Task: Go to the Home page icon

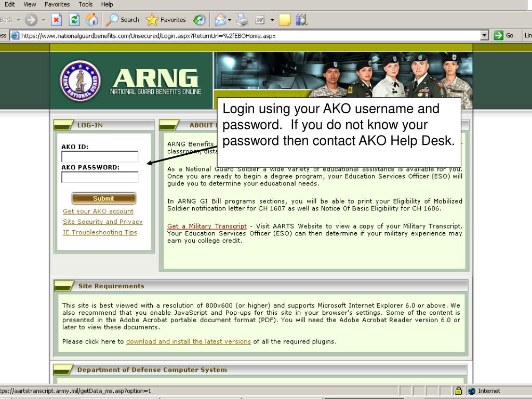Action: pos(91,20)
